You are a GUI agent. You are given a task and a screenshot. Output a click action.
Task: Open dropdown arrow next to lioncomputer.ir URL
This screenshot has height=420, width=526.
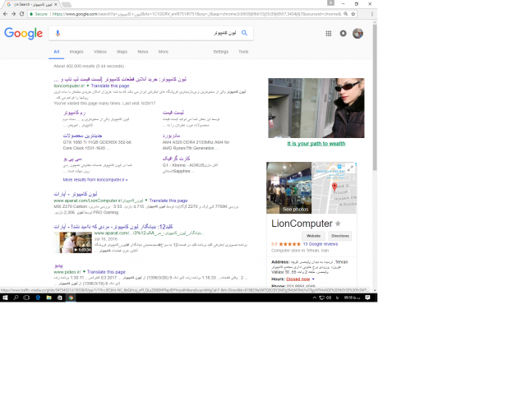pos(88,85)
